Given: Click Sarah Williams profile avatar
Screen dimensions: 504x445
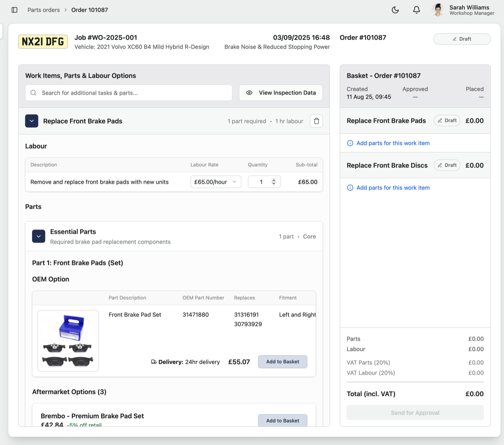Looking at the screenshot, I should pos(438,10).
